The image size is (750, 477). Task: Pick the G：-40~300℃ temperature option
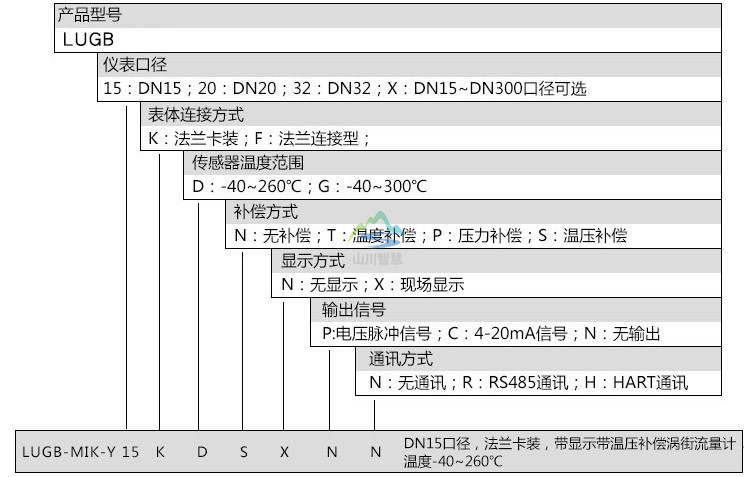tap(373, 186)
